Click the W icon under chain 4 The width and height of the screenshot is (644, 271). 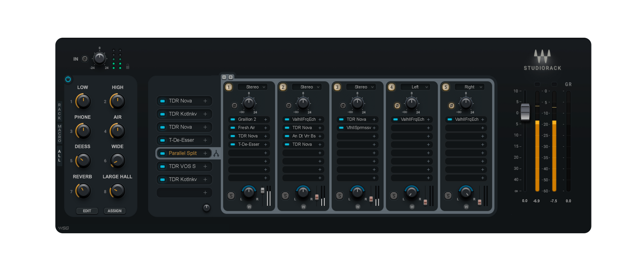point(412,207)
